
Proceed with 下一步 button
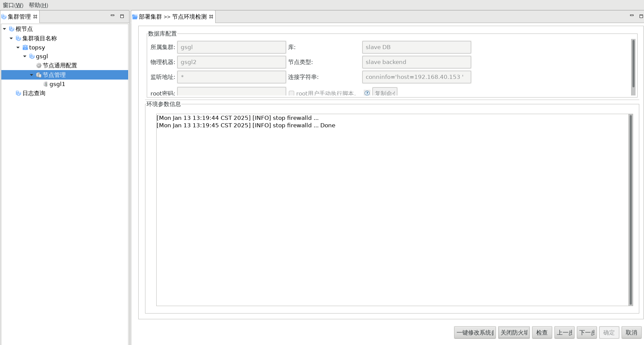[587, 332]
